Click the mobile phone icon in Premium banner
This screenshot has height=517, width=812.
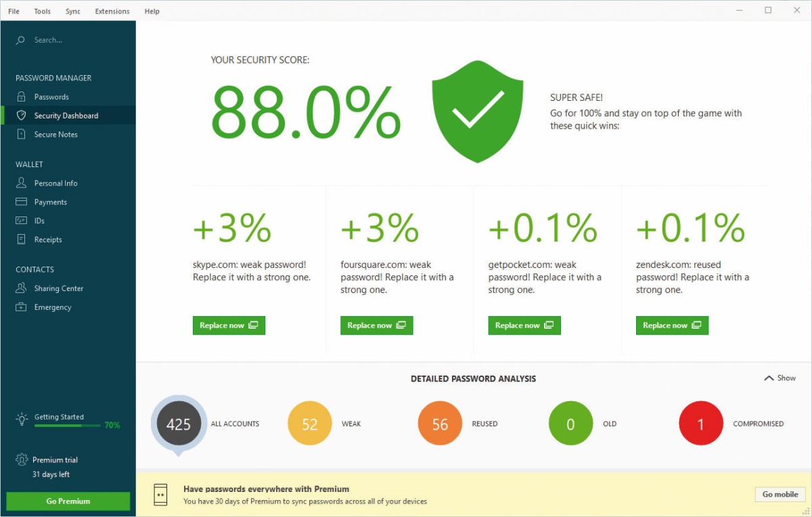coord(160,495)
